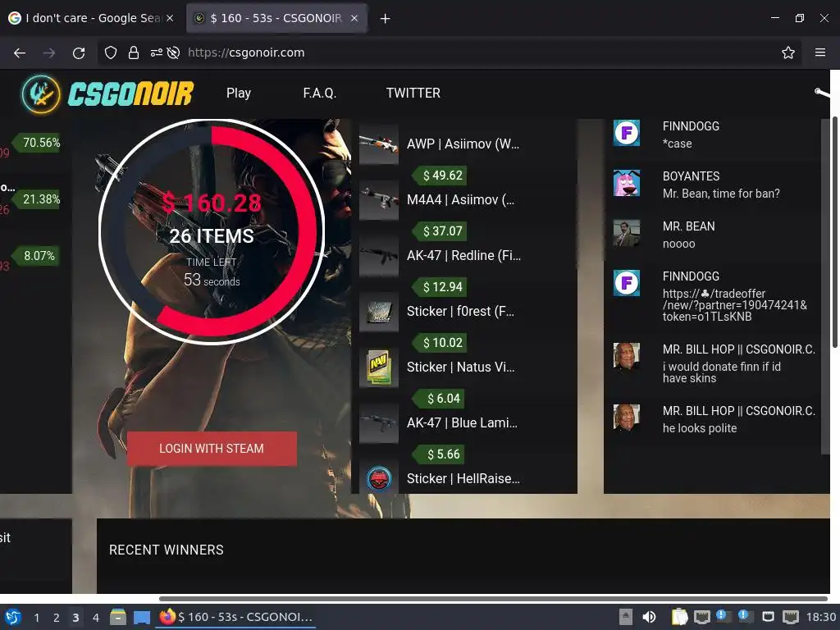Open the F.A.Q. page
This screenshot has width=840, height=630.
click(320, 94)
